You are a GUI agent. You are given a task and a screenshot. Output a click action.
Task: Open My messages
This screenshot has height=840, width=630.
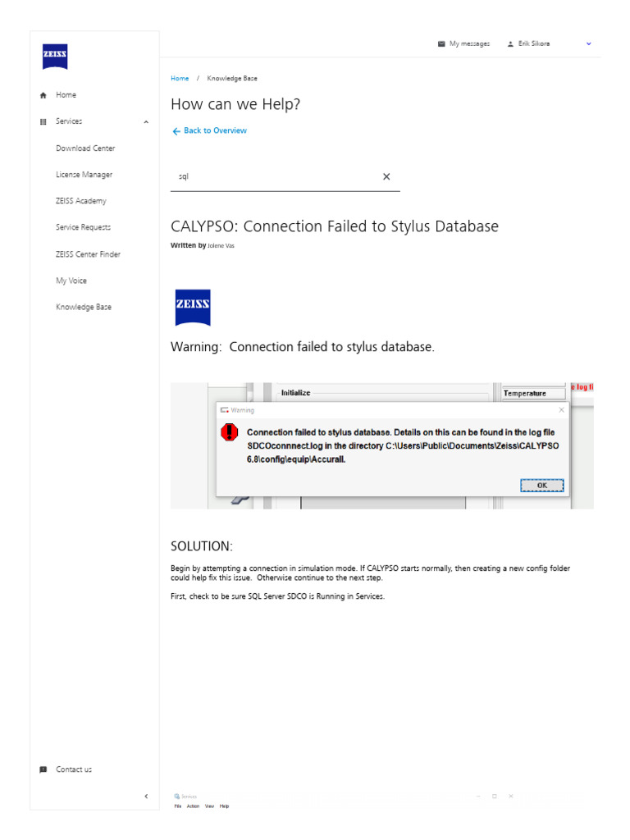click(469, 43)
